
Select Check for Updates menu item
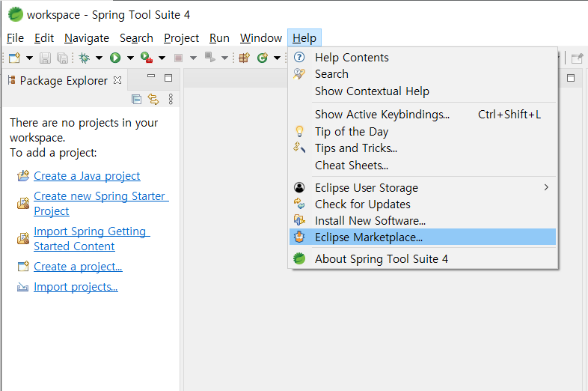click(x=362, y=204)
